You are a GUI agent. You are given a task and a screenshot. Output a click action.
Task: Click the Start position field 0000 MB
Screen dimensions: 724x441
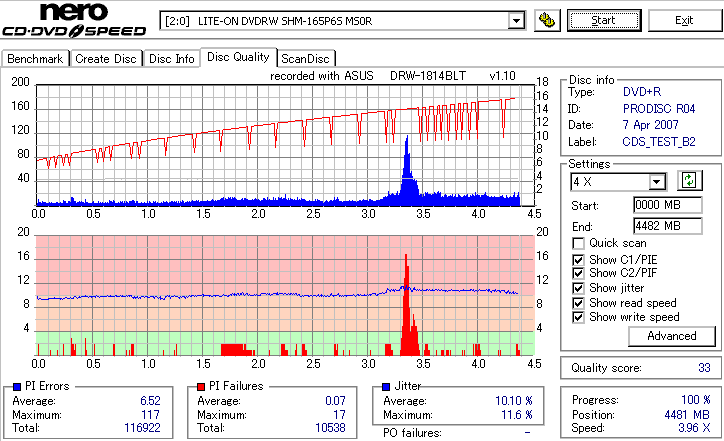[x=668, y=205]
